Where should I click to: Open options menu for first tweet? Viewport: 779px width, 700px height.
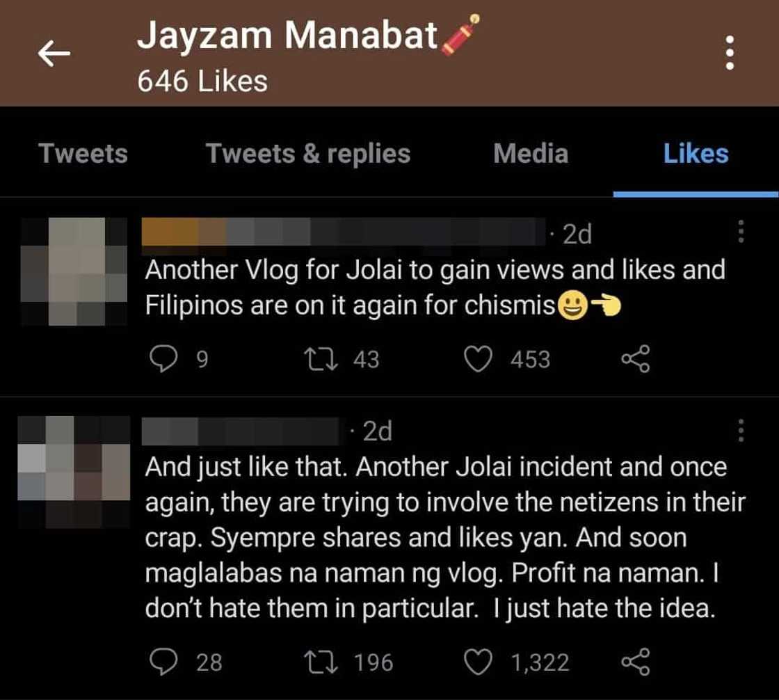[741, 232]
